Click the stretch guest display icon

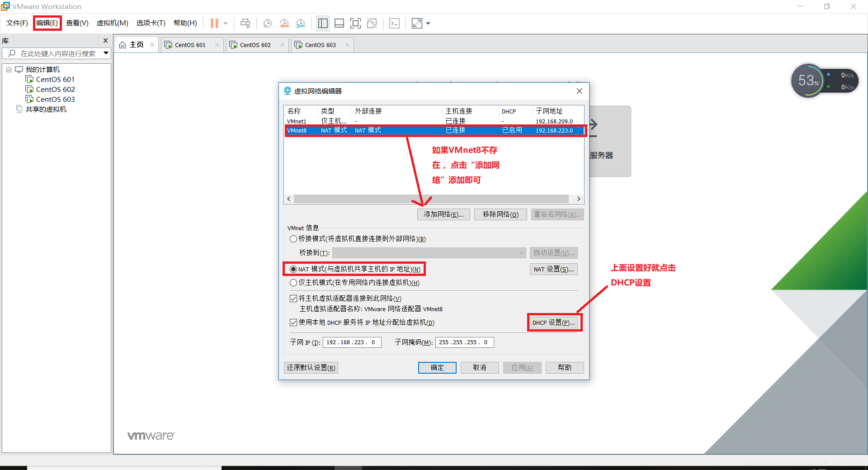417,23
